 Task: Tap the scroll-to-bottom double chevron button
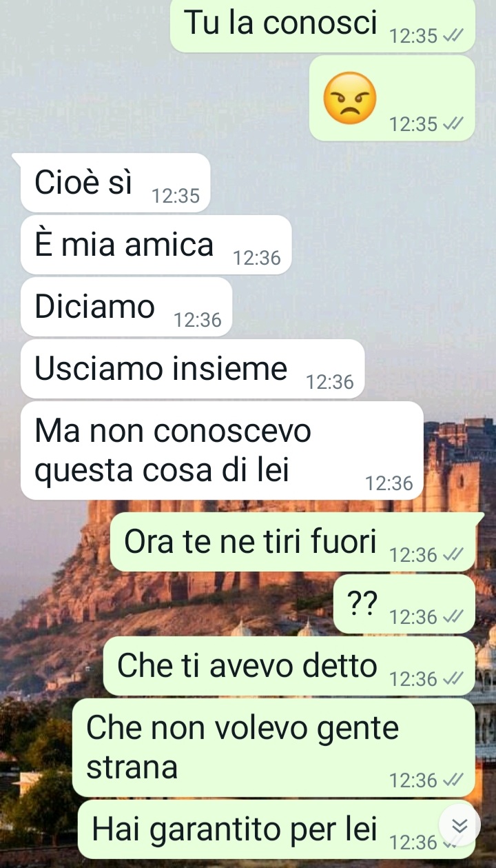459,825
